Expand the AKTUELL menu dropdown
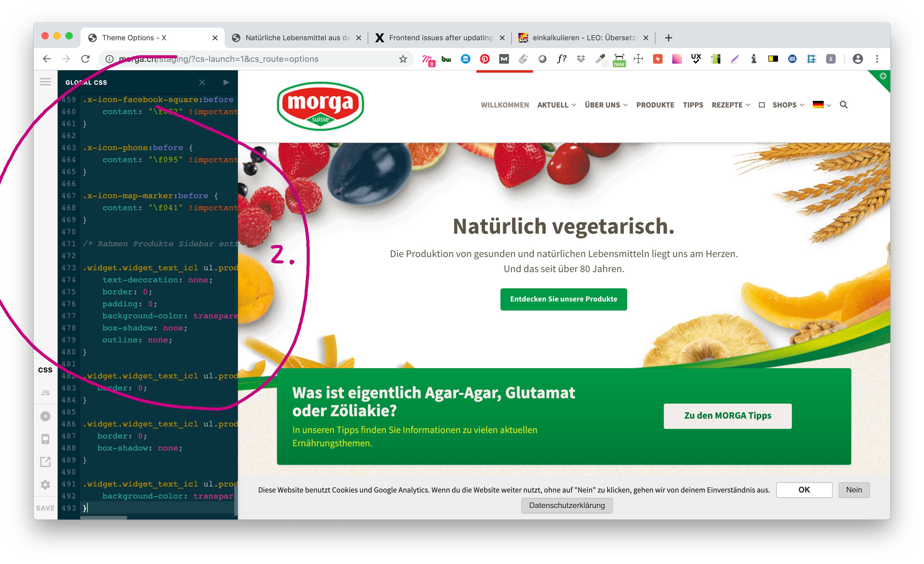The image size is (924, 564). click(x=556, y=105)
